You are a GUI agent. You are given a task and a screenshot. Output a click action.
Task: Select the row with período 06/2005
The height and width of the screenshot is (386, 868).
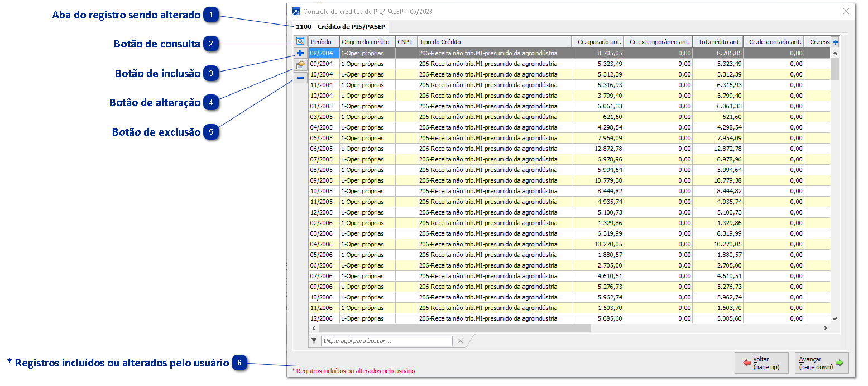pos(569,149)
